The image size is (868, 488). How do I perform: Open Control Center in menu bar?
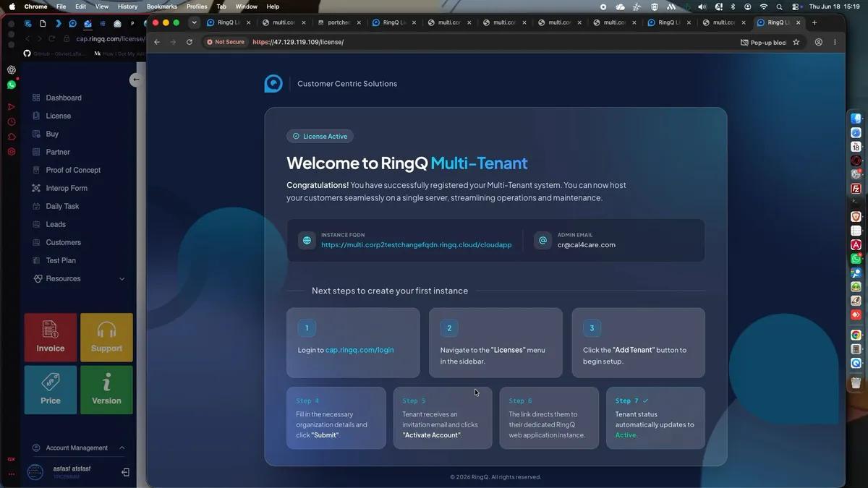[x=796, y=7]
